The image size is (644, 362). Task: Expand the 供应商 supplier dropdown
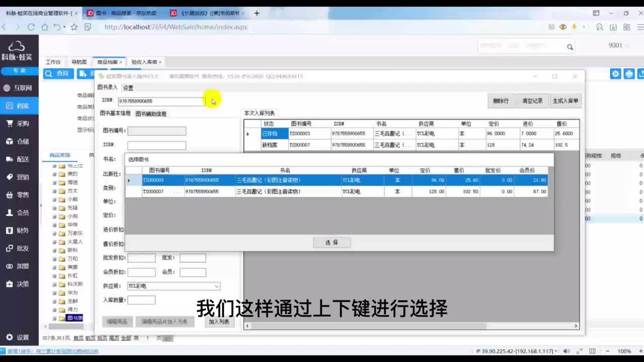[x=217, y=286]
